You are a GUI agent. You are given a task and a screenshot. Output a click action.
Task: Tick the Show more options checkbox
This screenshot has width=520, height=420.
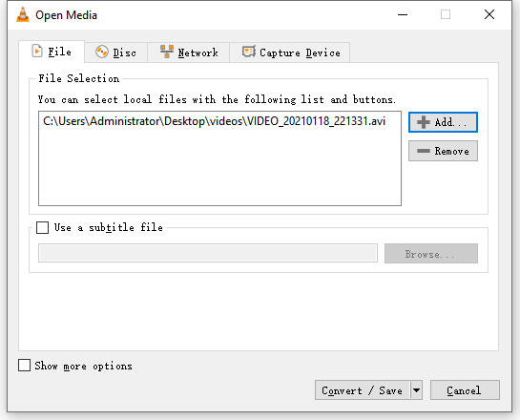24,366
